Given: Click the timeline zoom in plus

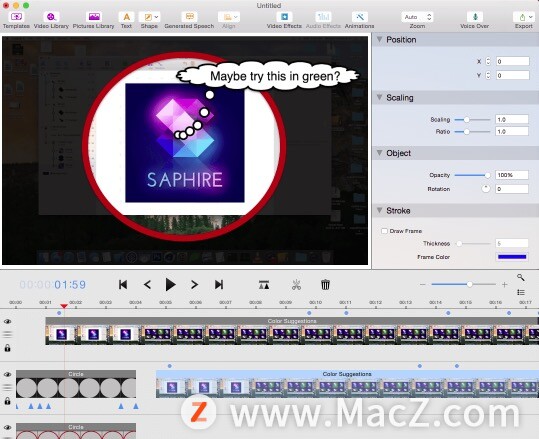Looking at the screenshot, I should coord(504,284).
